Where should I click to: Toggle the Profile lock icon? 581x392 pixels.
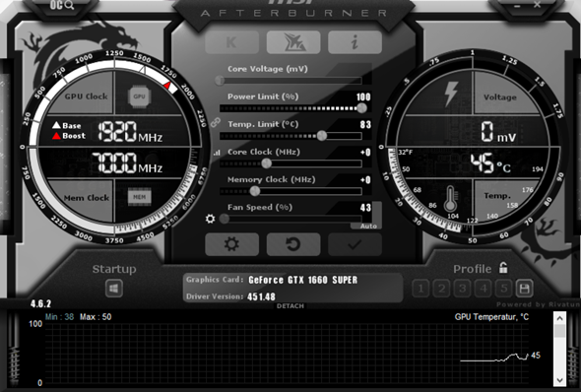(x=503, y=268)
